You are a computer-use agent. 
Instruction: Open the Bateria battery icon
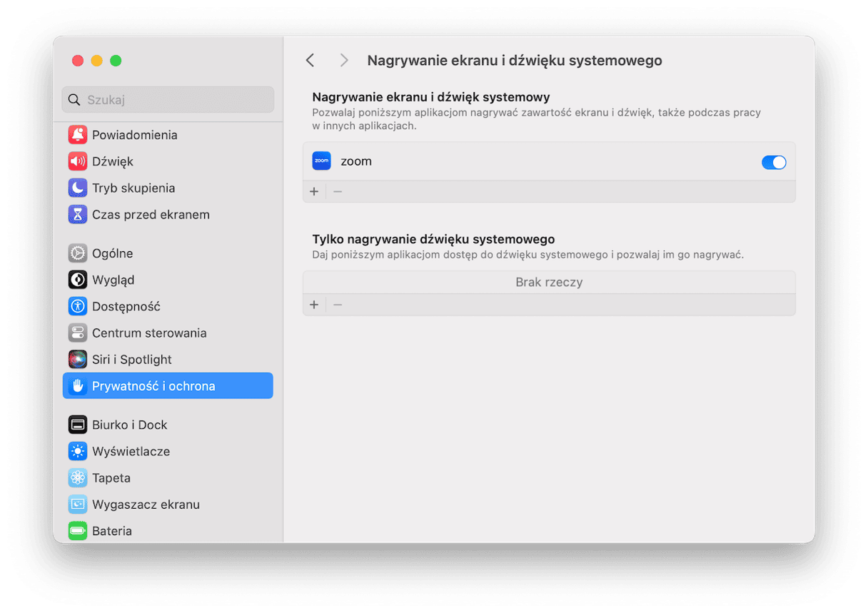[x=78, y=530]
